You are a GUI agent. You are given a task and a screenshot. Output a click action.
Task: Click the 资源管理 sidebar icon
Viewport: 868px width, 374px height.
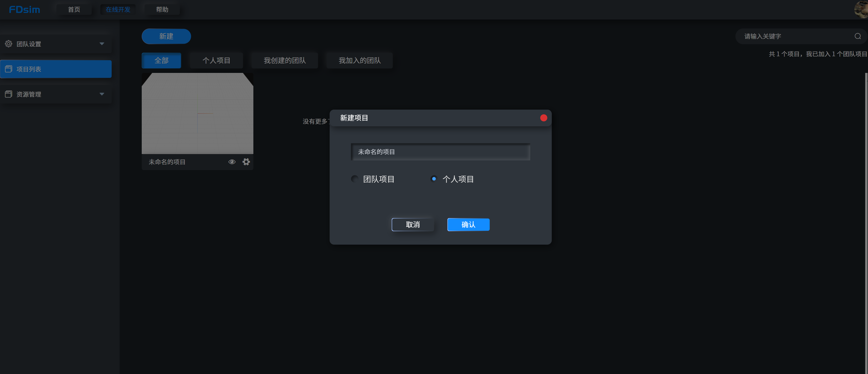pyautogui.click(x=8, y=94)
